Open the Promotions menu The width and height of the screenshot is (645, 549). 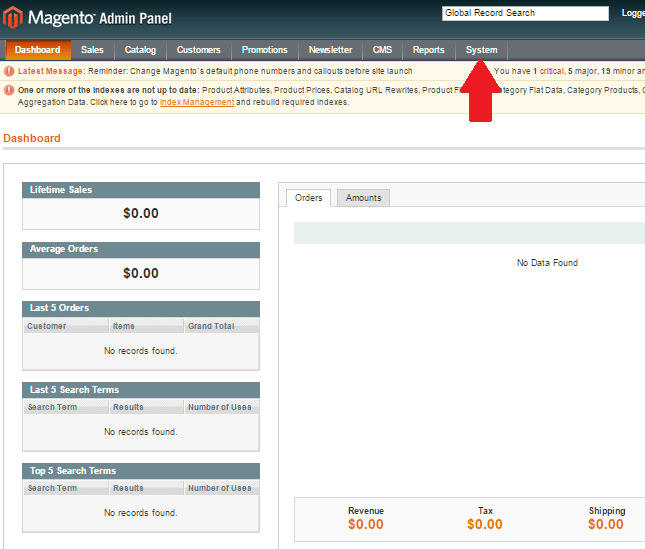click(x=264, y=50)
